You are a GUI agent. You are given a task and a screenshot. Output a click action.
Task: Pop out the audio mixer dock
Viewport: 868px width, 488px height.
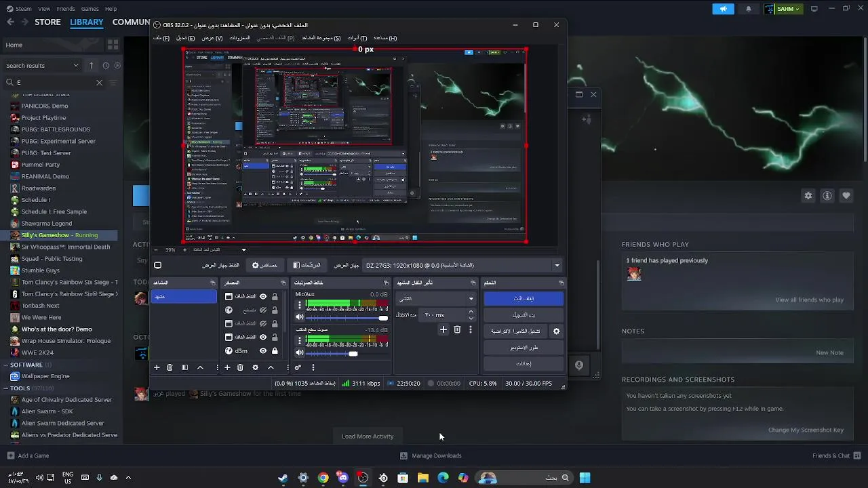coord(386,283)
